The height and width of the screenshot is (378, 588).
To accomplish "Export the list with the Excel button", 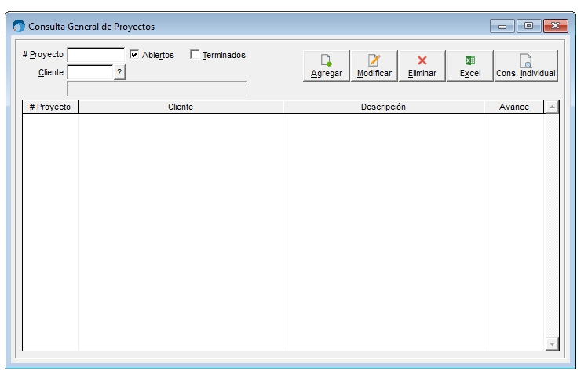I will (469, 66).
